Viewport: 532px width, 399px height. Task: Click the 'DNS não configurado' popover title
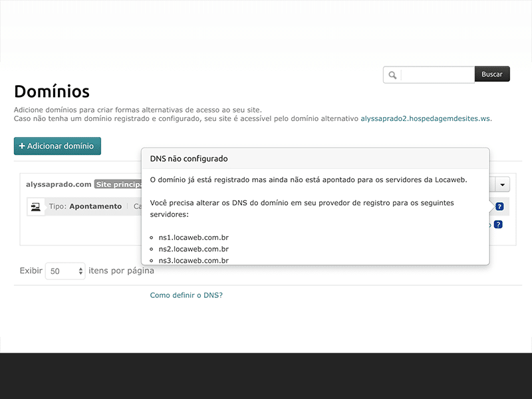[x=189, y=159]
